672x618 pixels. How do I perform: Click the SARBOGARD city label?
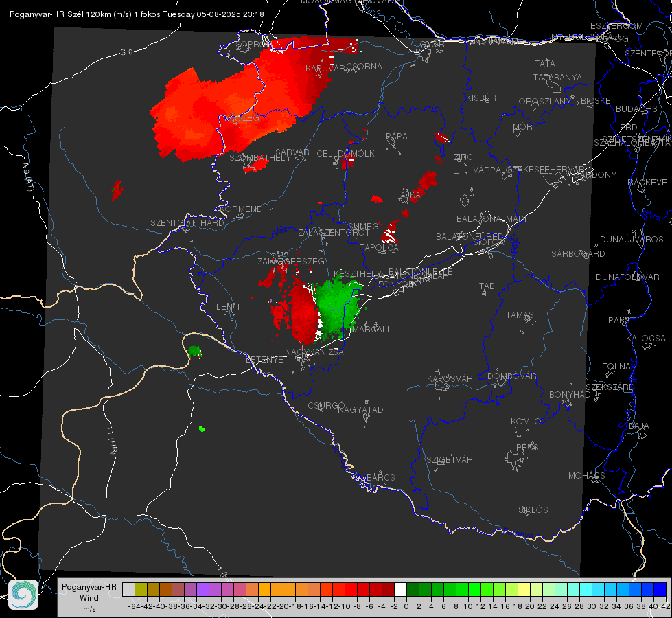coord(578,253)
